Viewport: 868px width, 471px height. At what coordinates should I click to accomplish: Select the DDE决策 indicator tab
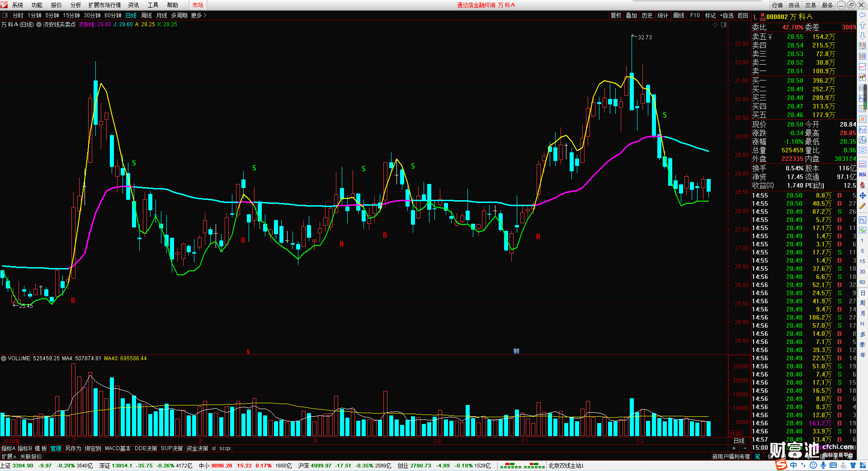(x=146, y=448)
